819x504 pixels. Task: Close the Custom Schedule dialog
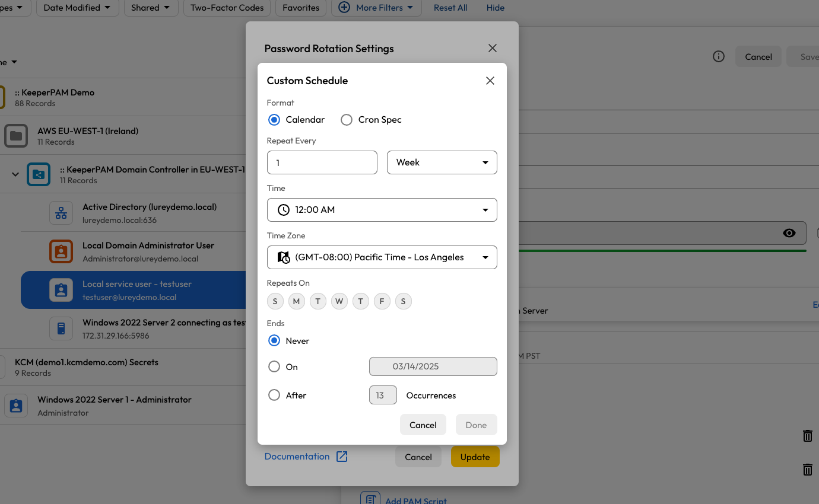490,81
